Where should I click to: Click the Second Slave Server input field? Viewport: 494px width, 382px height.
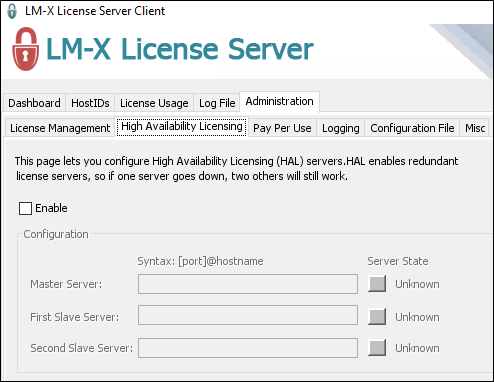pyautogui.click(x=248, y=348)
